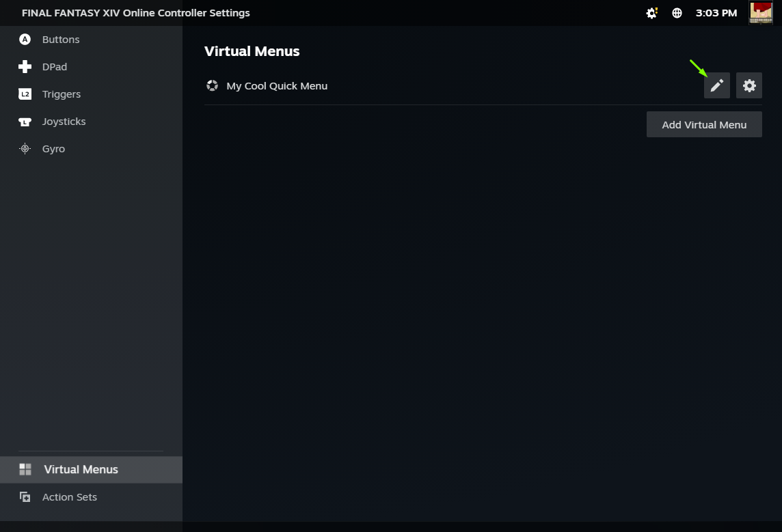Open gear settings for My Cool Quick Menu
The width and height of the screenshot is (782, 532).
coord(749,85)
